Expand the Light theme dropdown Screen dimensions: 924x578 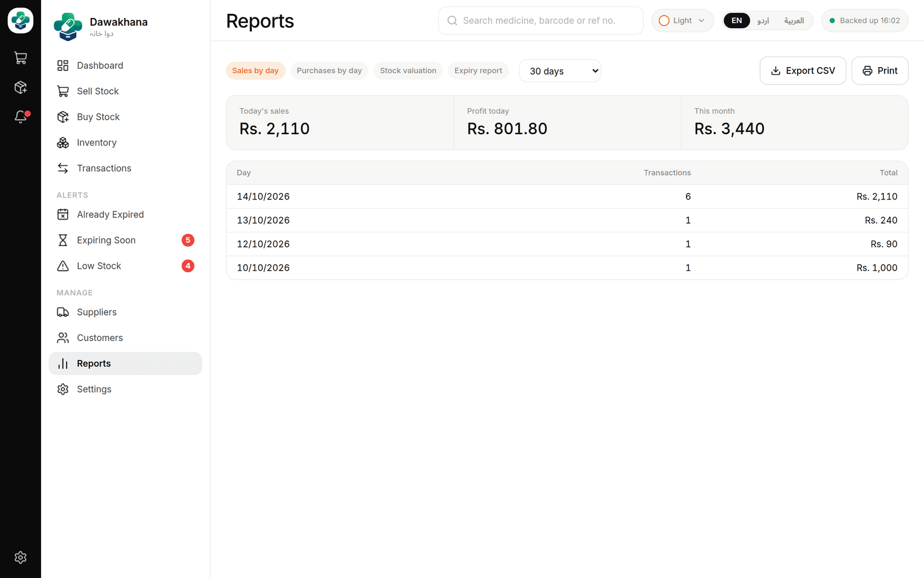coord(682,21)
